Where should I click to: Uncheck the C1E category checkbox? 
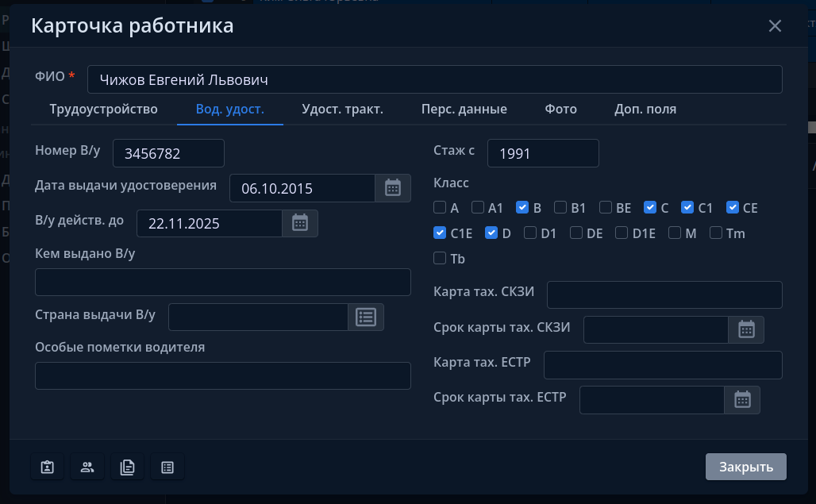coord(440,233)
